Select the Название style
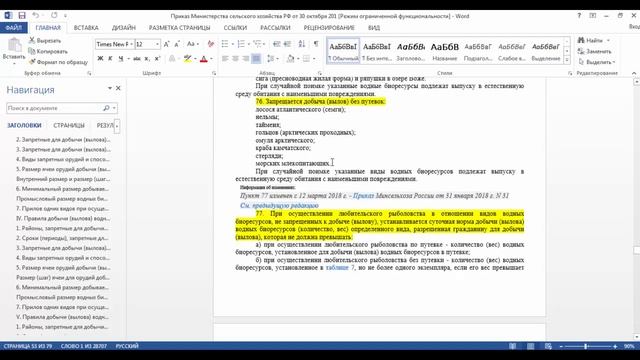The width and height of the screenshot is (640, 360). click(x=444, y=51)
